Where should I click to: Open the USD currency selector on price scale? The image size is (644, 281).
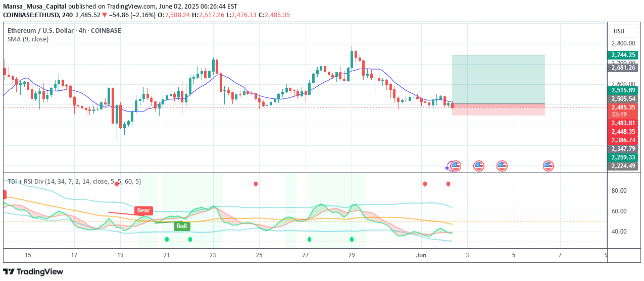tap(619, 31)
